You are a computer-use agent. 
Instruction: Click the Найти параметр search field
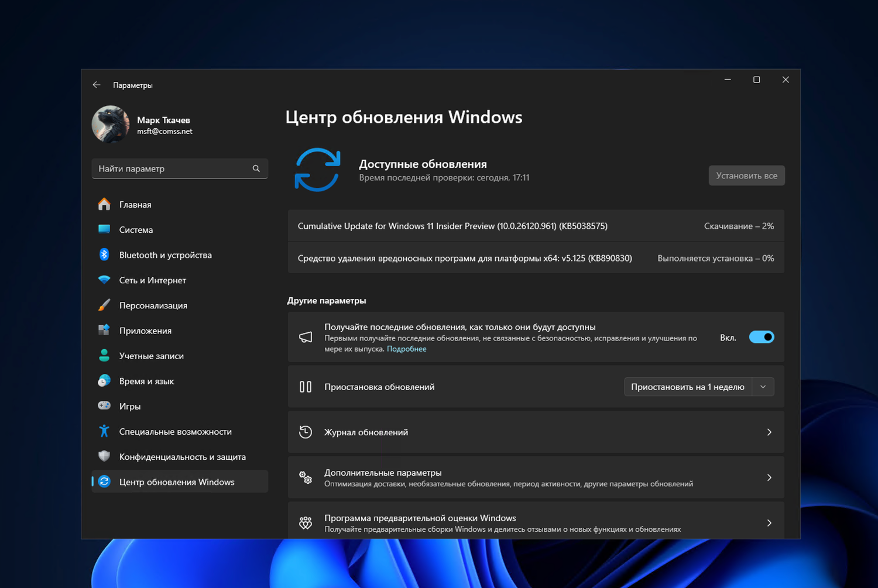point(180,169)
